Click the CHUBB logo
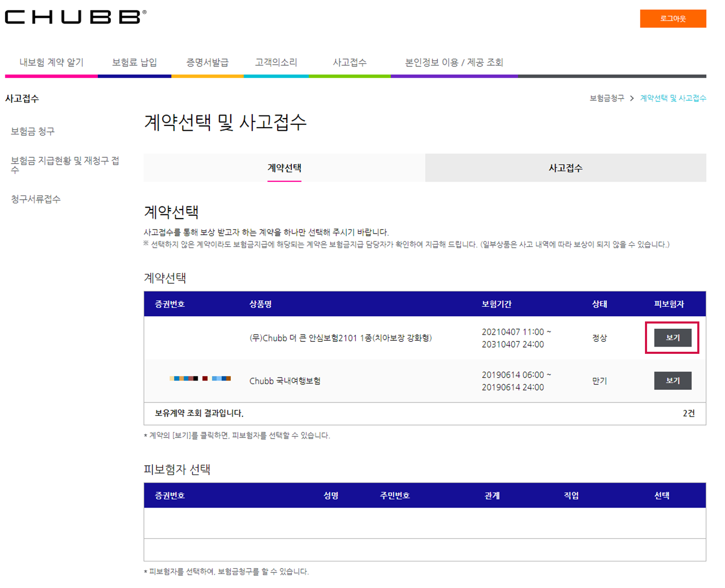The image size is (725, 588). pos(76,17)
